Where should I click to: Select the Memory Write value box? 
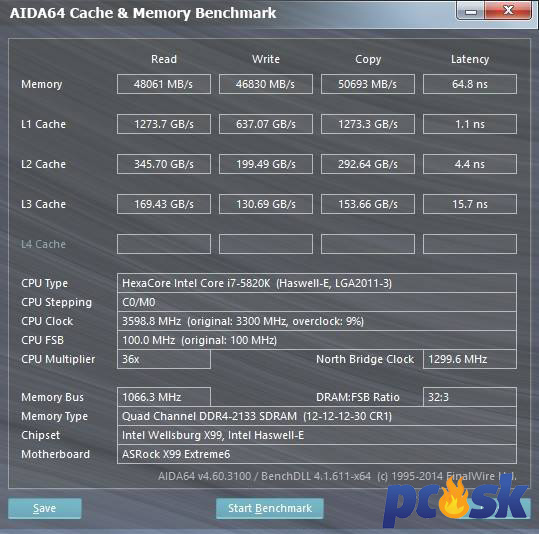click(x=266, y=84)
